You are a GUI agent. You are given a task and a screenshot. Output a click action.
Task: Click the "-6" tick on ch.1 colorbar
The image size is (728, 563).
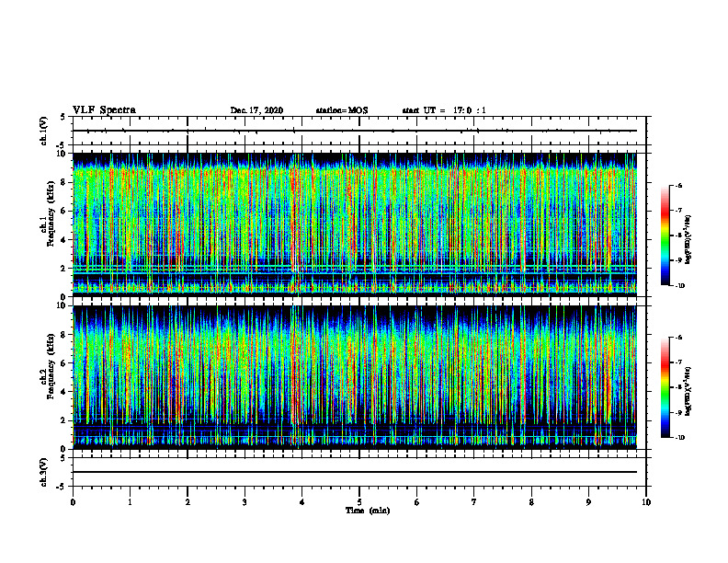pos(678,186)
